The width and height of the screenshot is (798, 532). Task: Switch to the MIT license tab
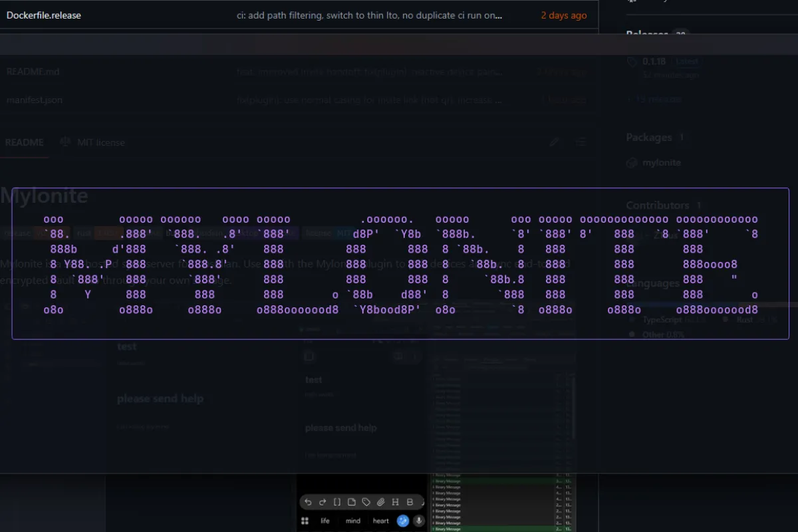coord(92,142)
